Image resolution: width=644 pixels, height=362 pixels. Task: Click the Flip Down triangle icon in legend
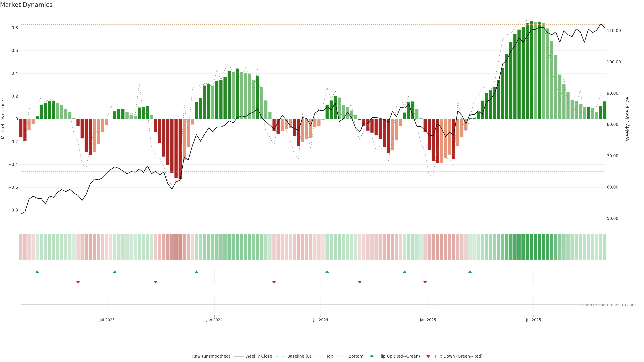[428, 356]
